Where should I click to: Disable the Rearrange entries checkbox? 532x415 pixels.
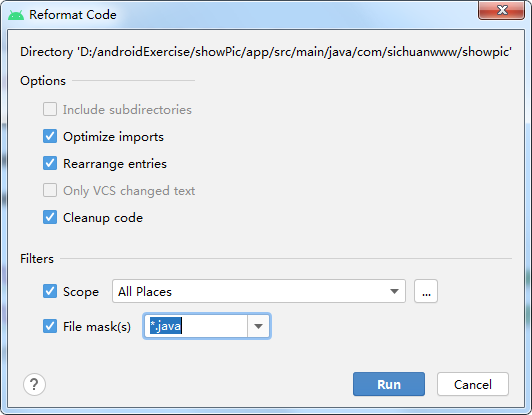tap(50, 163)
